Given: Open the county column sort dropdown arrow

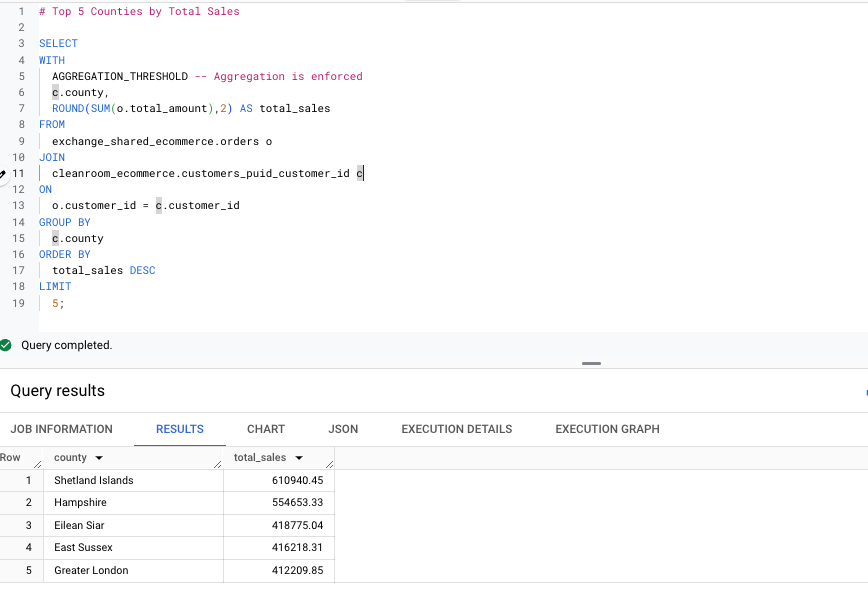Looking at the screenshot, I should 99,458.
